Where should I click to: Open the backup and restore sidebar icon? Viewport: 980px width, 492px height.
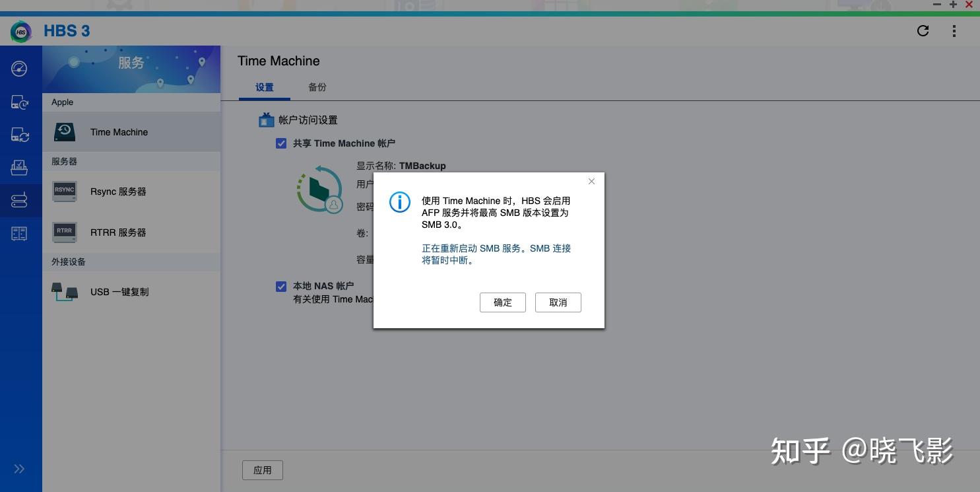coord(19,102)
